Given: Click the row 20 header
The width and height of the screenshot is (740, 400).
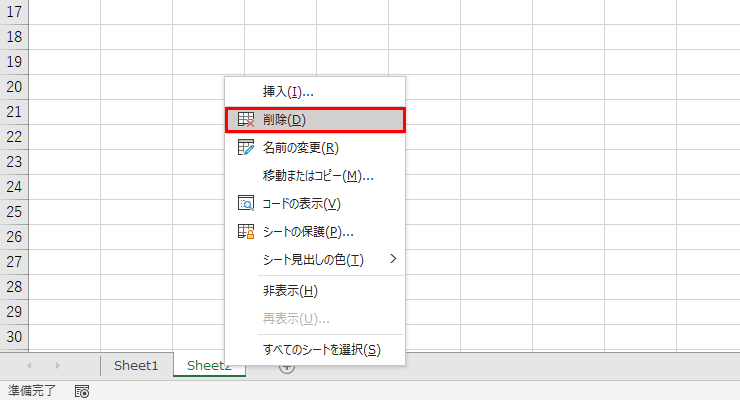Looking at the screenshot, I should point(14,87).
